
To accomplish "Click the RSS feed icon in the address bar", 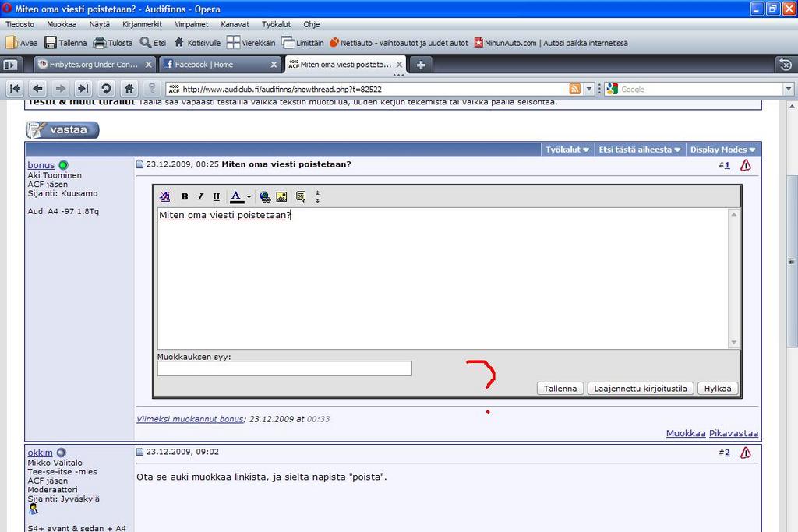I will (x=575, y=89).
